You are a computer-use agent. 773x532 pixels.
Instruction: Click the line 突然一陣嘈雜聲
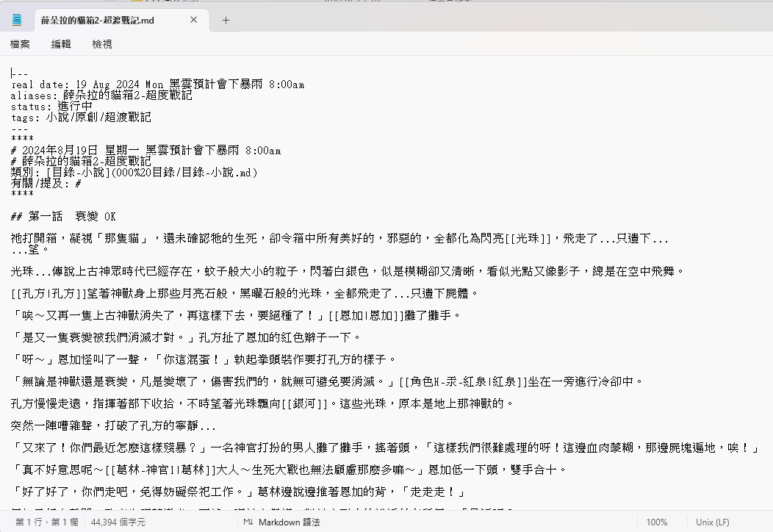[113, 425]
